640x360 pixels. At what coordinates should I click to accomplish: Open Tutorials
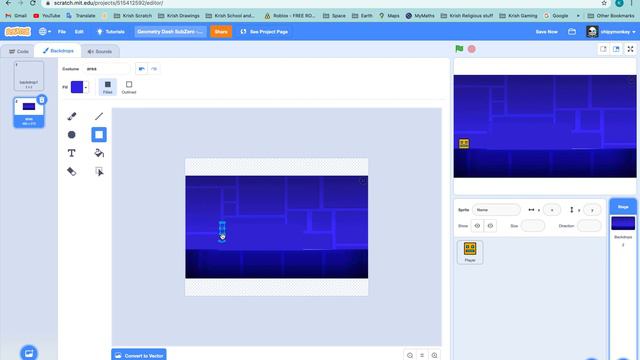point(111,31)
